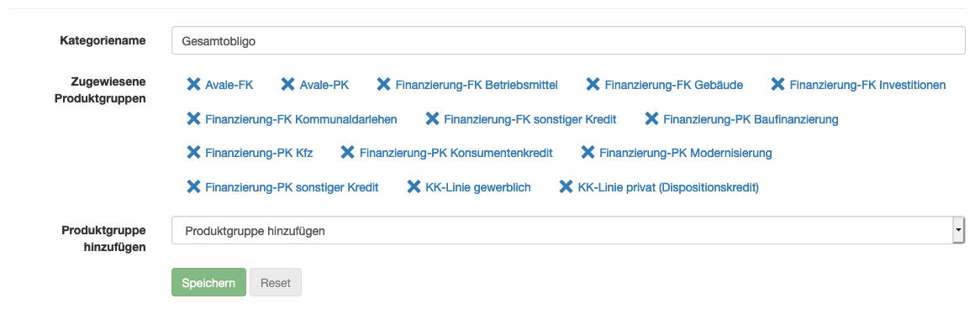The height and width of the screenshot is (309, 980).
Task: Click the dropdown arrow of Produktgruppe select
Action: (958, 231)
